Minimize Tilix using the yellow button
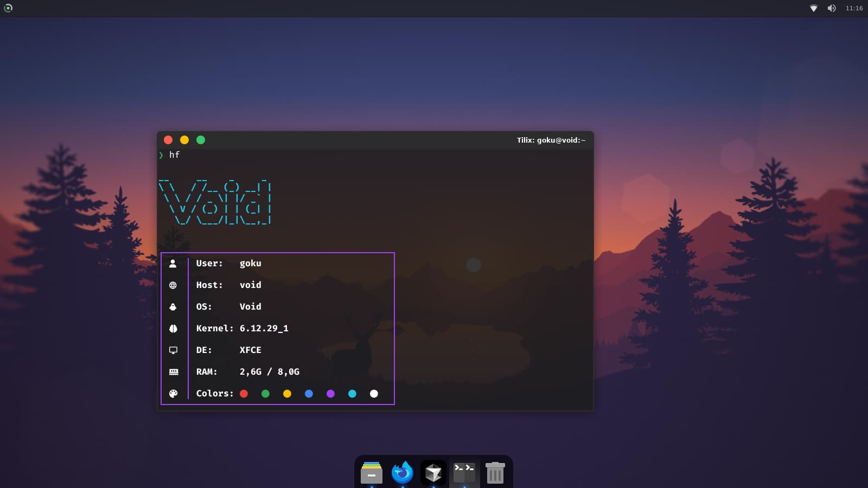Viewport: 868px width, 488px height. [184, 140]
